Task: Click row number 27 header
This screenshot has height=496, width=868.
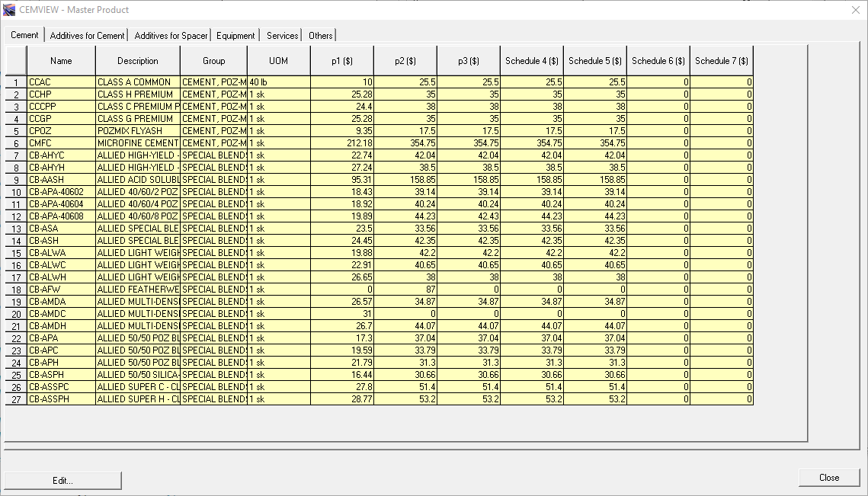Action: pyautogui.click(x=16, y=399)
